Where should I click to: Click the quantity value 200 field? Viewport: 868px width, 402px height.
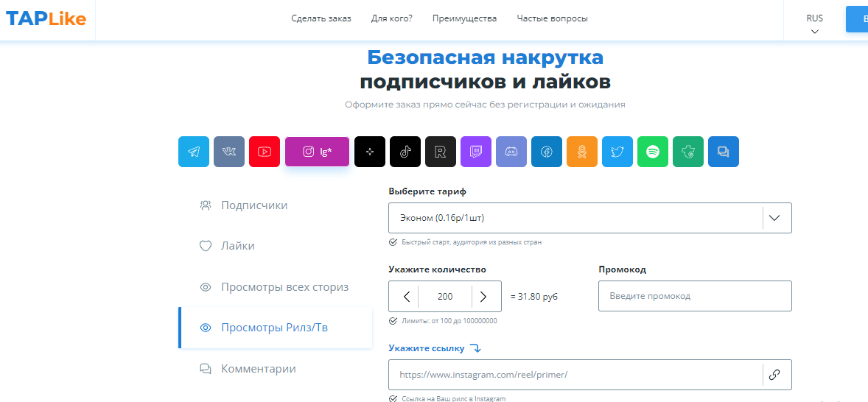pyautogui.click(x=445, y=297)
